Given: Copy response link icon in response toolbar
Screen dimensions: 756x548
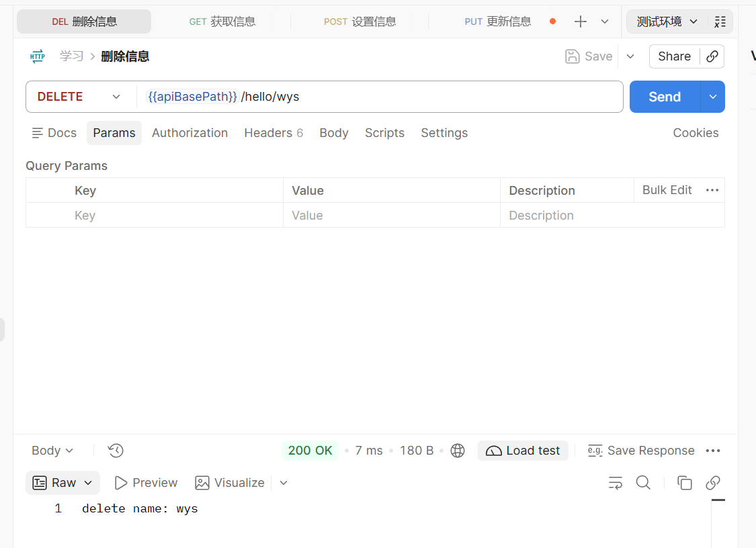Looking at the screenshot, I should pyautogui.click(x=712, y=483).
